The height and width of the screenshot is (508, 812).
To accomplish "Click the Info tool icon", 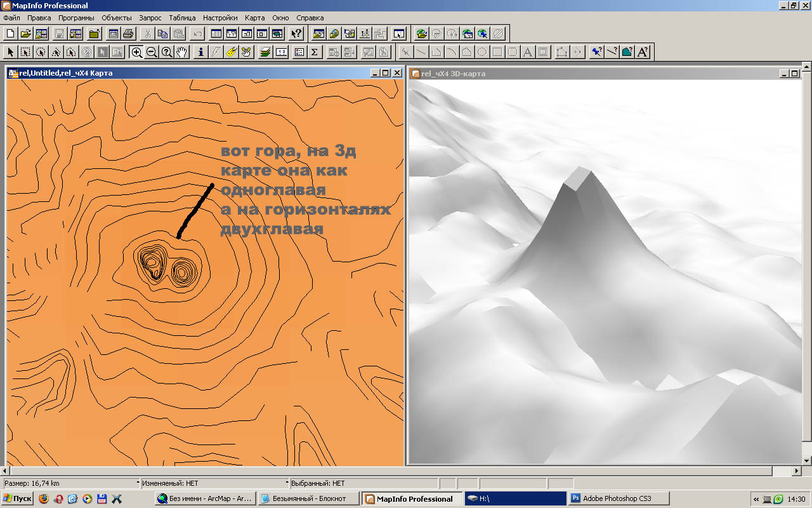I will [201, 52].
